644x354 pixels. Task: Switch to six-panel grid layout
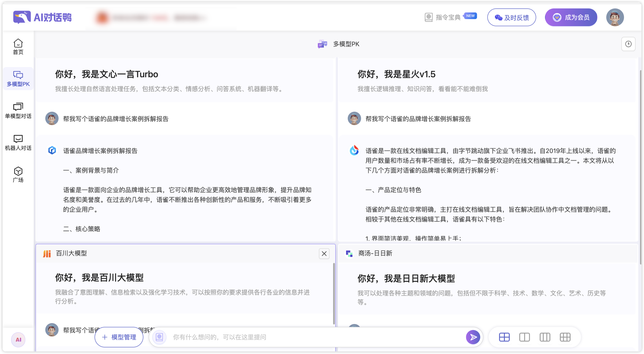[x=565, y=337]
